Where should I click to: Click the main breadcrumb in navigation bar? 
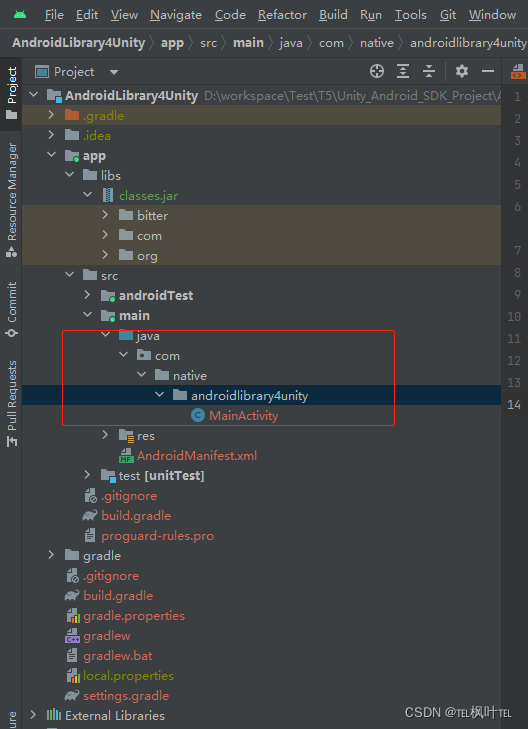pyautogui.click(x=248, y=43)
